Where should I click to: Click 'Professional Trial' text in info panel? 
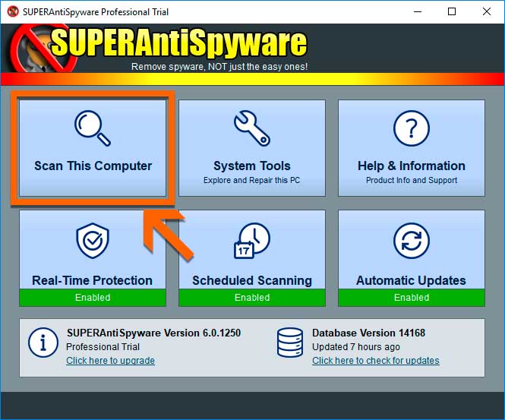pos(103,347)
